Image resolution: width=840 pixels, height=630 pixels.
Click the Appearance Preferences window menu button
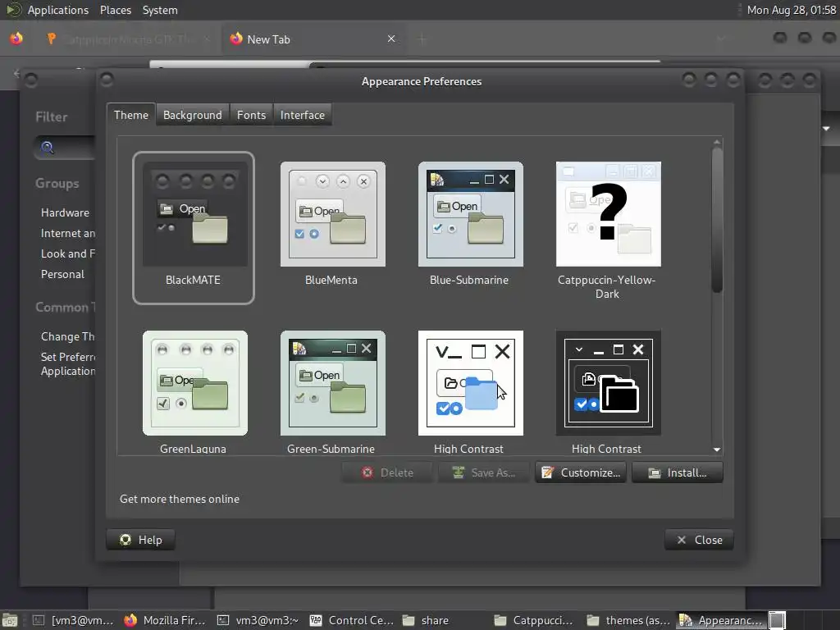coord(107,80)
